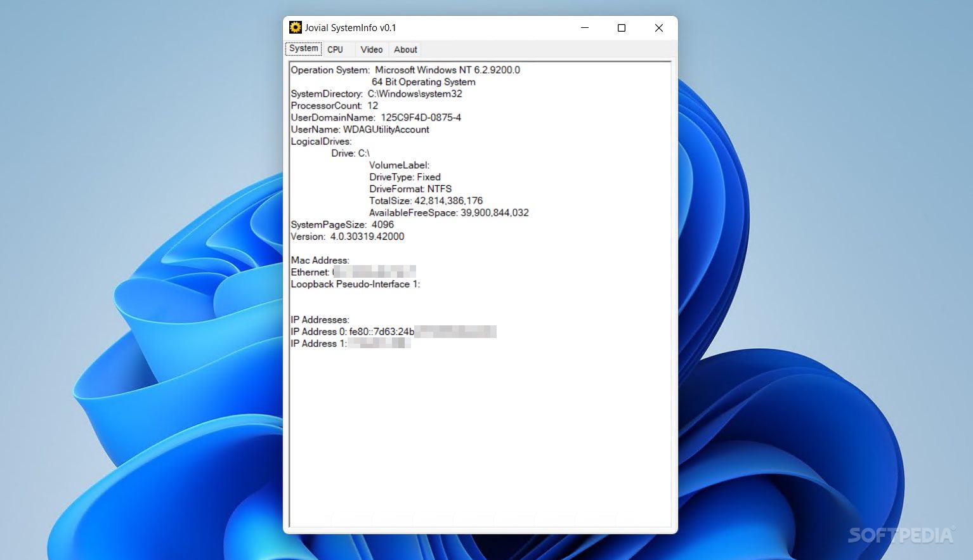Click the 'Loopback Pseudo-Interface 1:' line
This screenshot has height=560, width=973.
click(355, 284)
